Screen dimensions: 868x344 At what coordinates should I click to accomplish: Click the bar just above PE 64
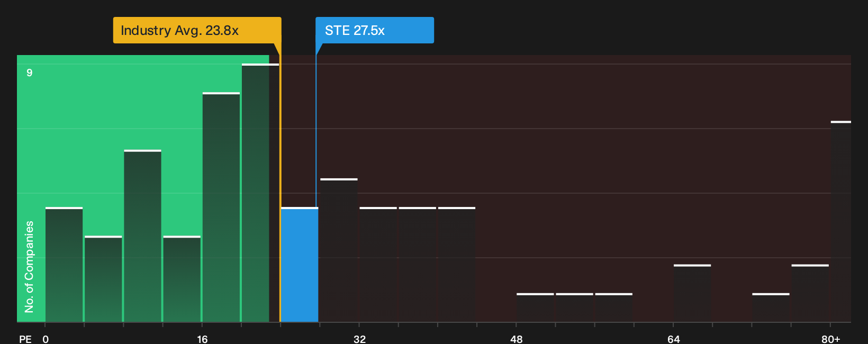point(692,293)
